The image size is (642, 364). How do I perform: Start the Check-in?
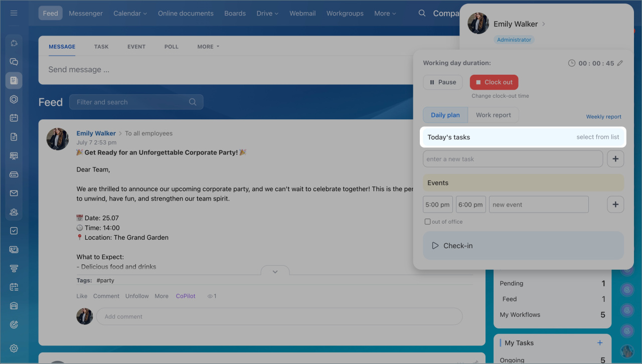click(523, 246)
